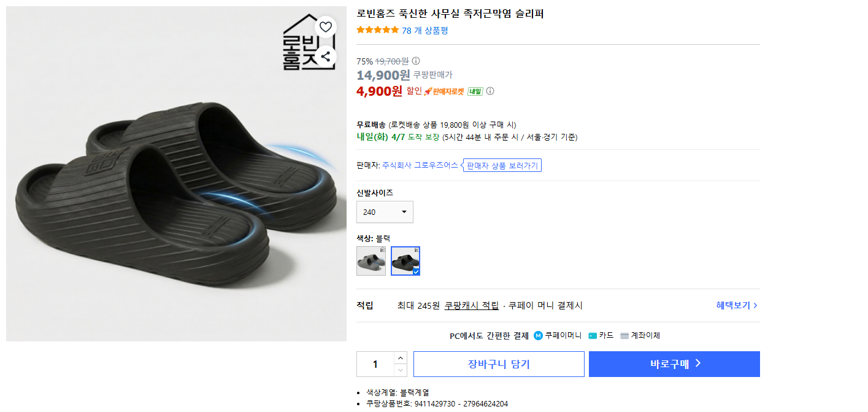Image resolution: width=868 pixels, height=412 pixels.
Task: Click the 계좌이체 payment icon
Action: pyautogui.click(x=624, y=336)
